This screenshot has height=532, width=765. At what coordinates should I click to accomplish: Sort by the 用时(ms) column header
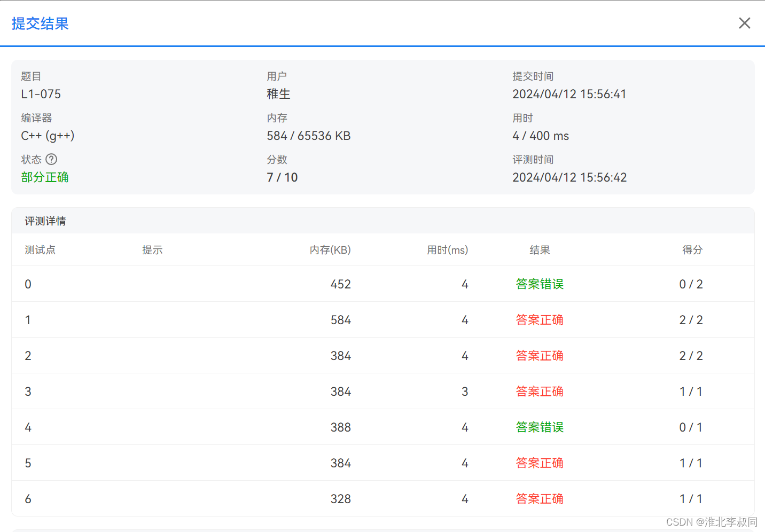click(448, 249)
